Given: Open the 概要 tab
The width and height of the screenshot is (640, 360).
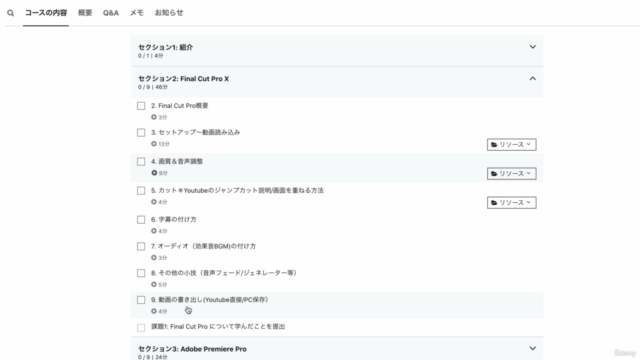Looking at the screenshot, I should pyautogui.click(x=85, y=13).
